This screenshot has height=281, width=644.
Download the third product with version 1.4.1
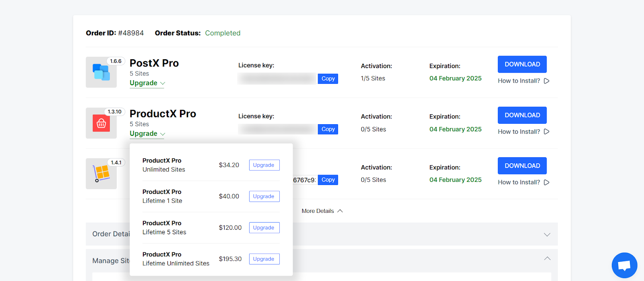point(522,166)
